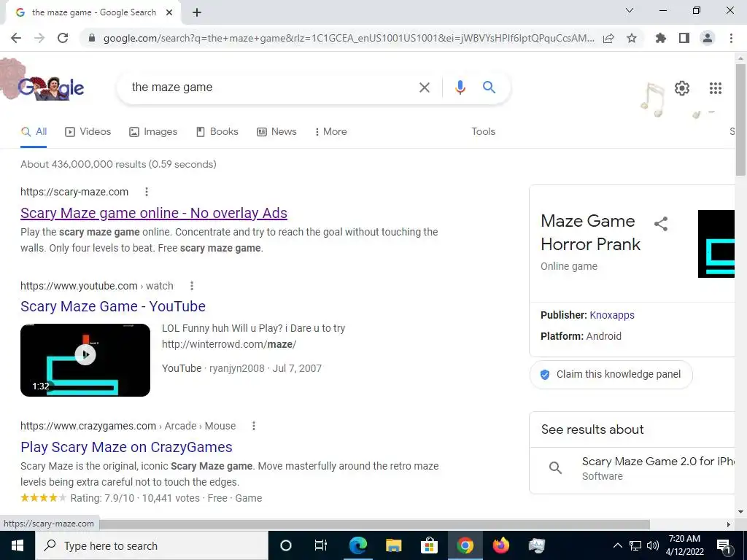Switch to the Images tab
The image size is (747, 560).
click(x=153, y=132)
